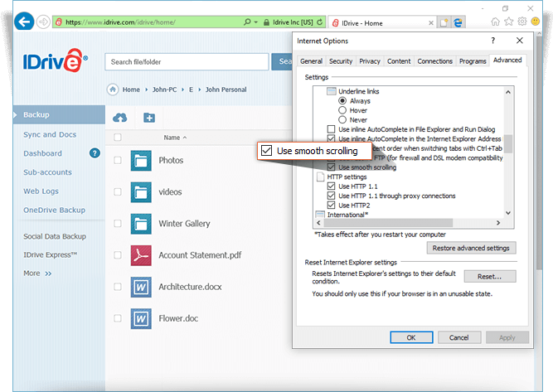Click the Search file/folder input field
Image resolution: width=553 pixels, height=392 pixels.
[x=187, y=61]
